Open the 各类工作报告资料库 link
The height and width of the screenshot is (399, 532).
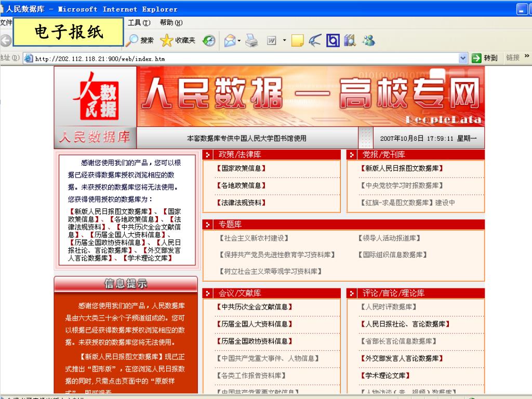point(251,376)
